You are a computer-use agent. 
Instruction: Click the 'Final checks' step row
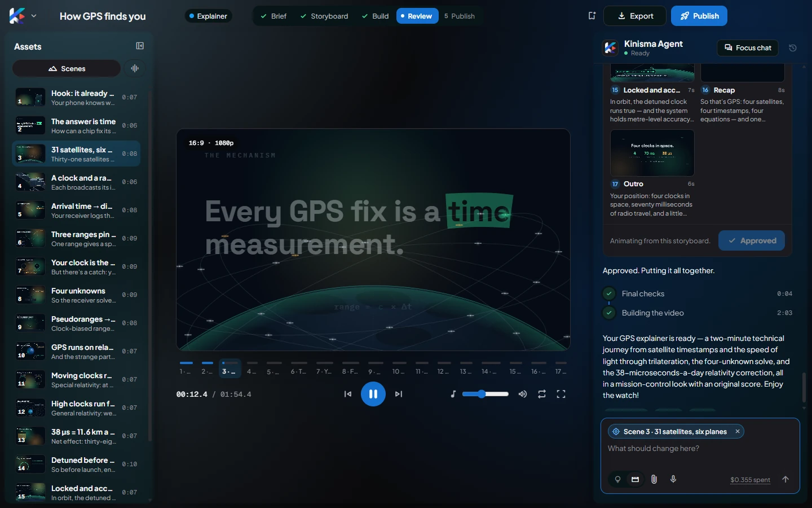point(698,294)
